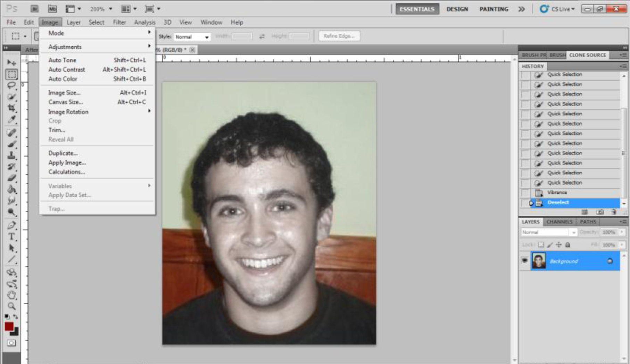
Task: Select the Pen tool
Action: 11,225
